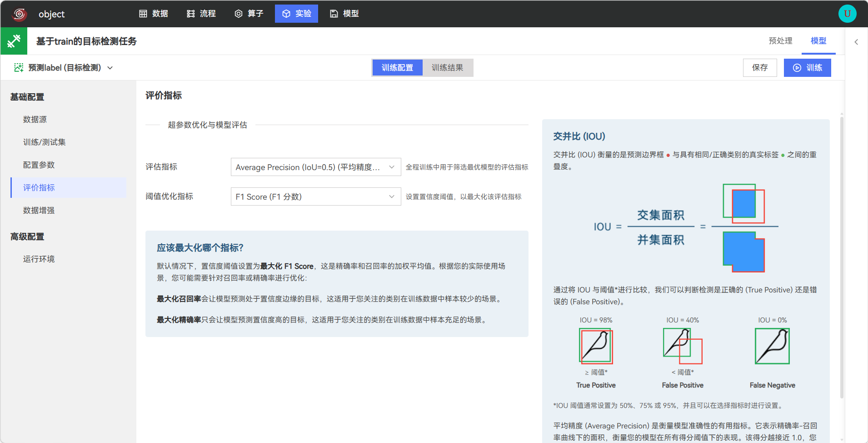Open the 模型 menu in top bar
Viewport: 868px width, 443px height.
[x=344, y=14]
